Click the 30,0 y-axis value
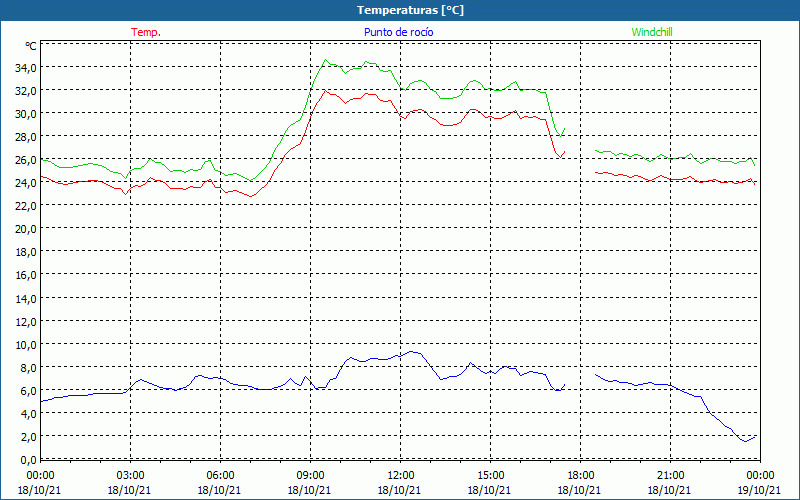 [26, 114]
